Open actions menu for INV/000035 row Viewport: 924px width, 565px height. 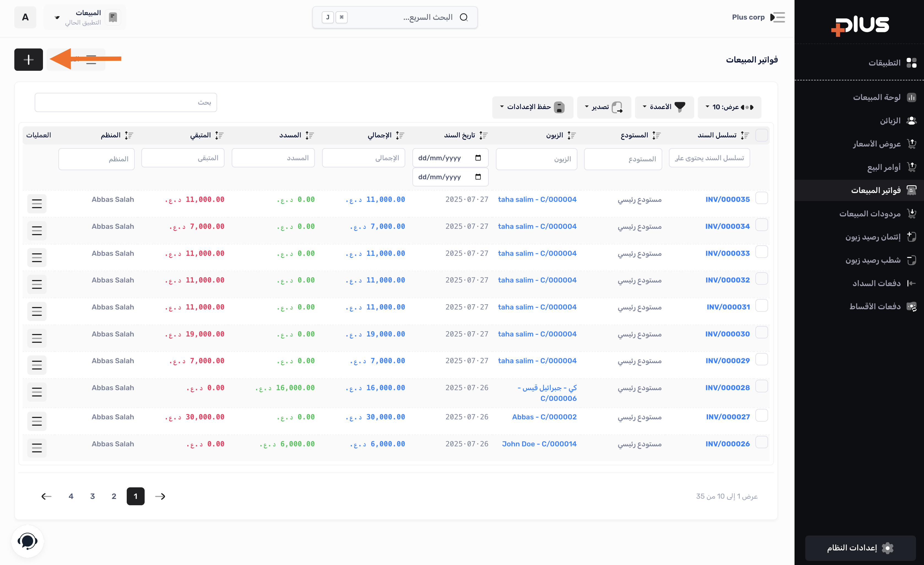coord(37,203)
